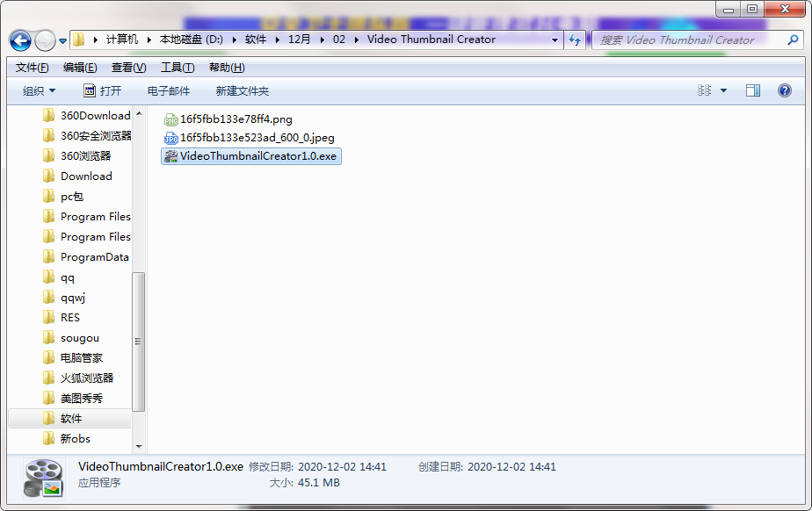Click 创建日期 value in details pane
The image size is (812, 511).
click(511, 467)
